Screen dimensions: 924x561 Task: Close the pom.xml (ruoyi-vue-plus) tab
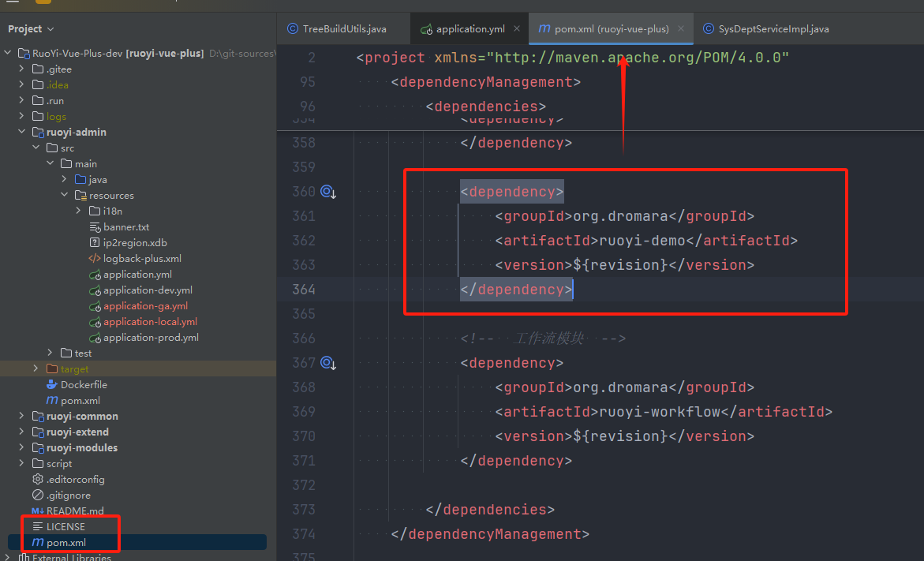pos(681,29)
